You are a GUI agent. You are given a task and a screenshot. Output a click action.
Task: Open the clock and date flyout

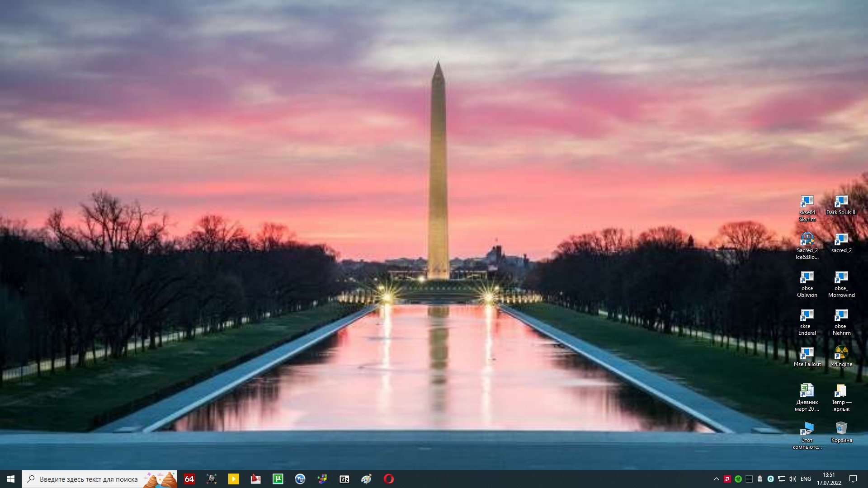pyautogui.click(x=829, y=479)
